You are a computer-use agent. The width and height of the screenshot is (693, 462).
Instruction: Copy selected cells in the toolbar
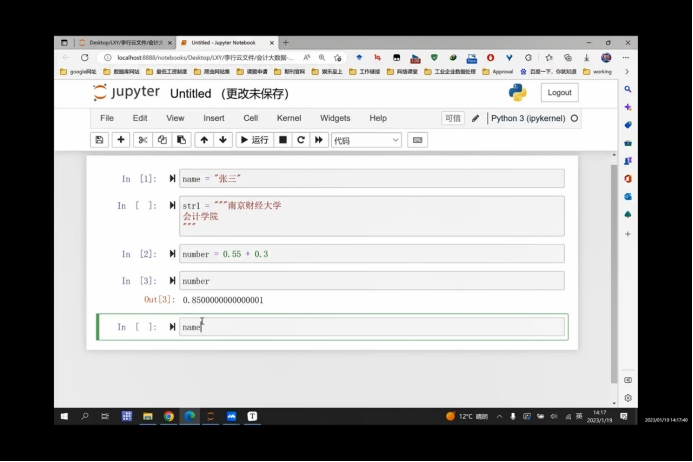click(x=162, y=140)
